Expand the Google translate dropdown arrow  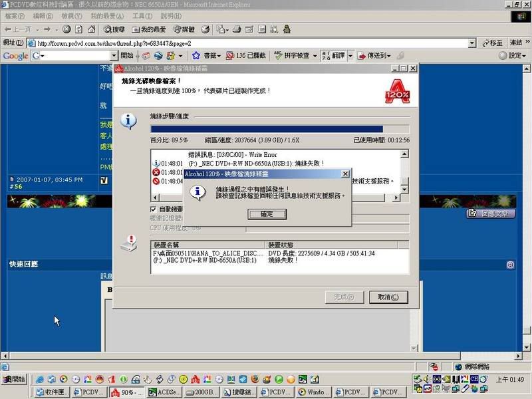tap(350, 56)
